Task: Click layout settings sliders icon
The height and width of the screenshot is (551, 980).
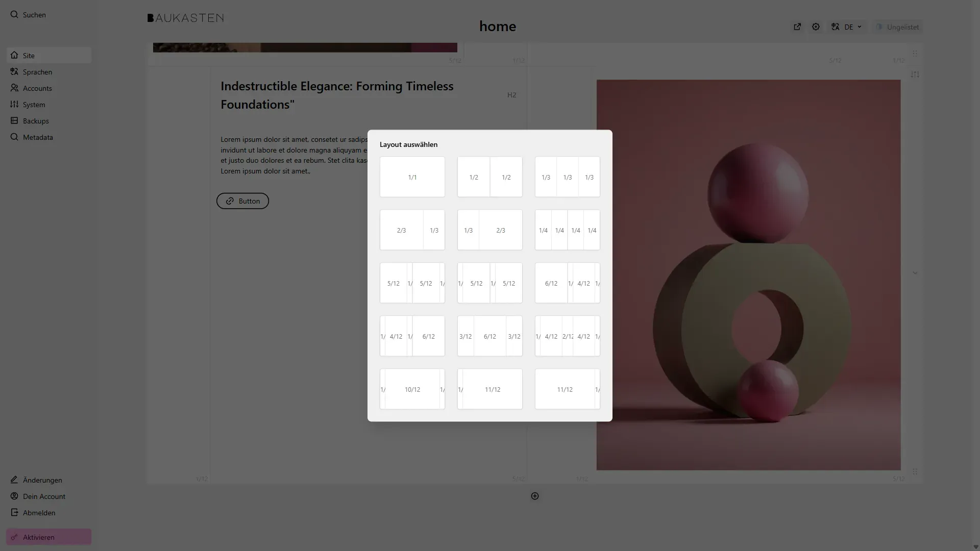Action: [x=915, y=74]
